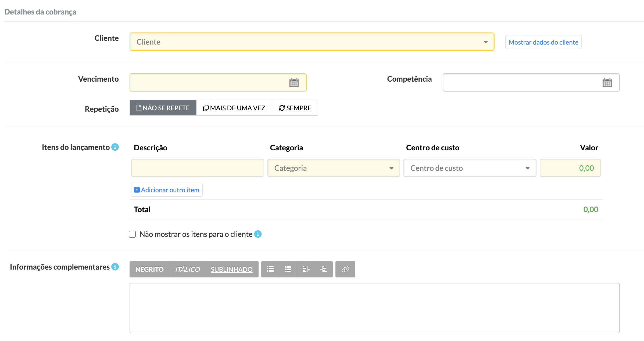The width and height of the screenshot is (644, 341).
Task: Click info icon beside Informações complementares
Action: [115, 267]
